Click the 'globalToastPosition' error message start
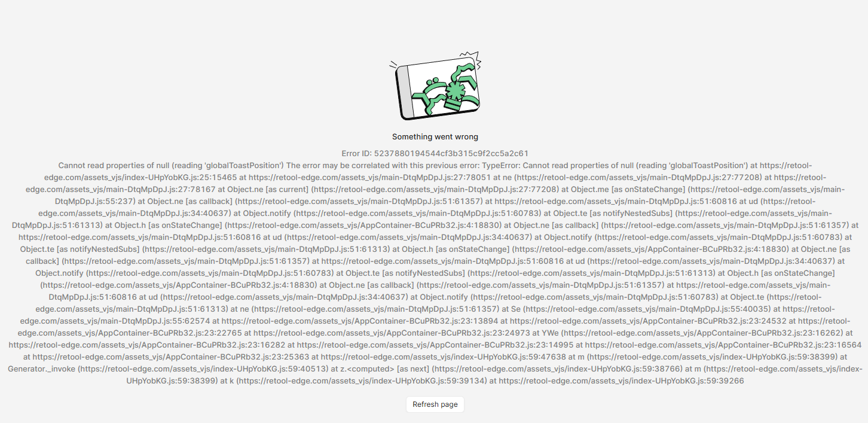Image resolution: width=868 pixels, height=423 pixels. click(171, 165)
